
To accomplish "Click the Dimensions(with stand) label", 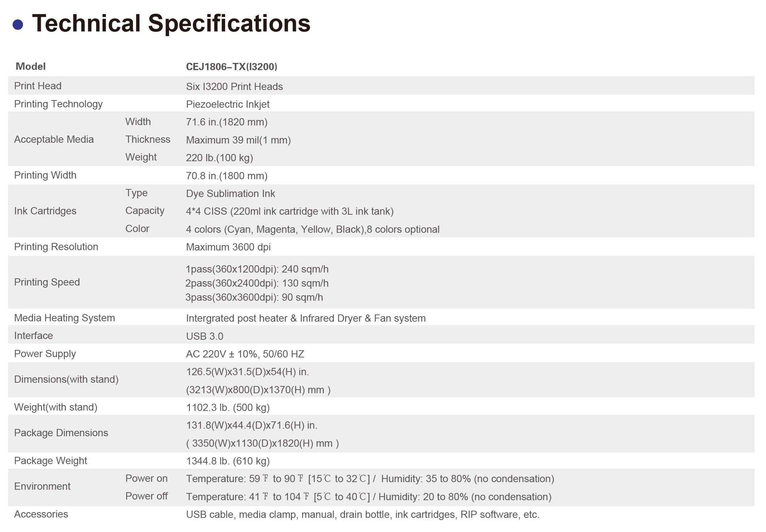I will pos(66,379).
